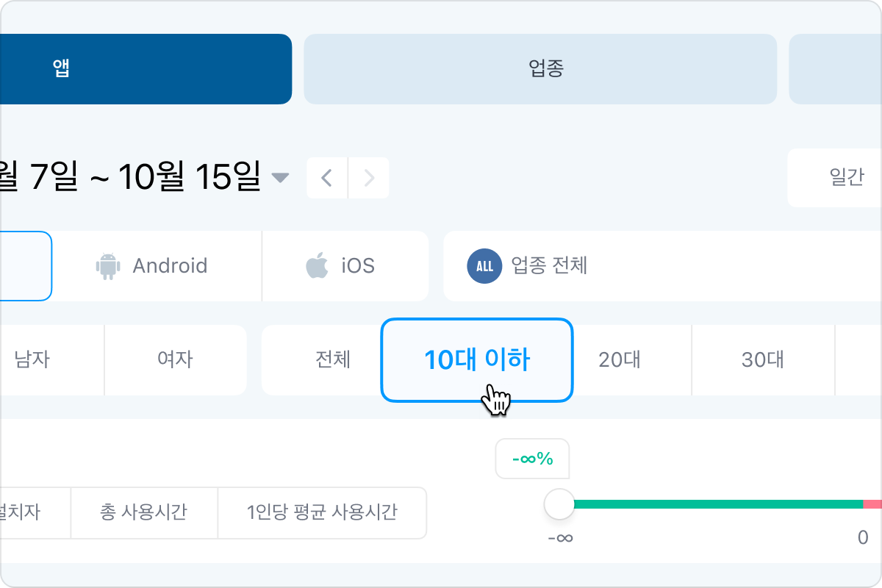Choose the 총 사용시간 metric
Viewport: 882px width, 588px height.
pyautogui.click(x=143, y=512)
